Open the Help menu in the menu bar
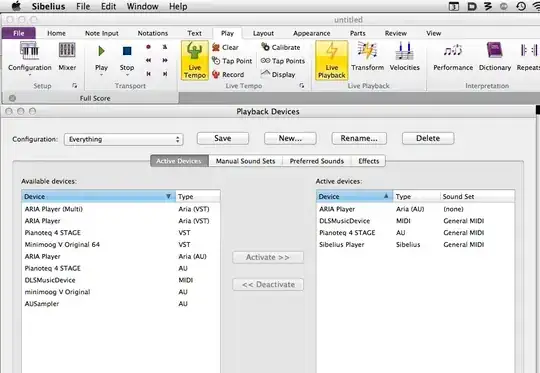Screen dimensions: 540x373 (178, 6)
